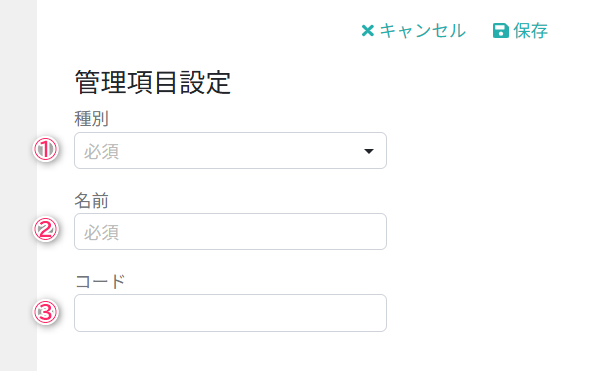Focus the 名前 text input field

click(230, 231)
